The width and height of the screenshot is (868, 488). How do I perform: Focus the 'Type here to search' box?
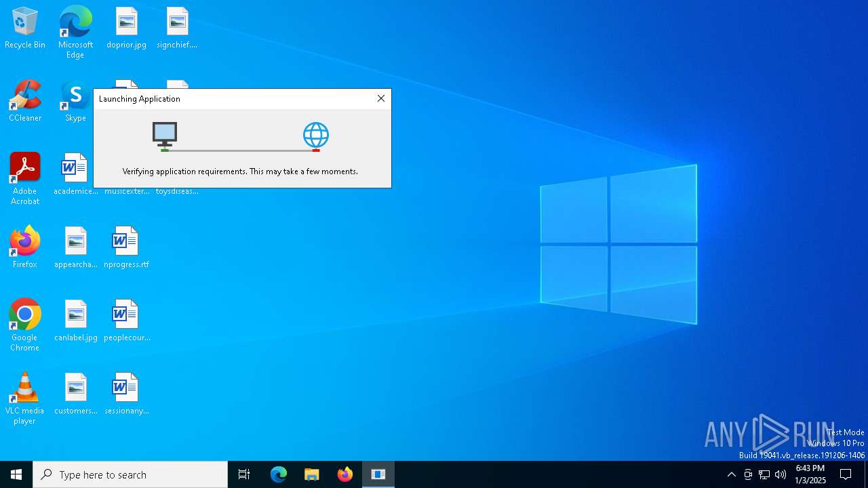click(130, 474)
